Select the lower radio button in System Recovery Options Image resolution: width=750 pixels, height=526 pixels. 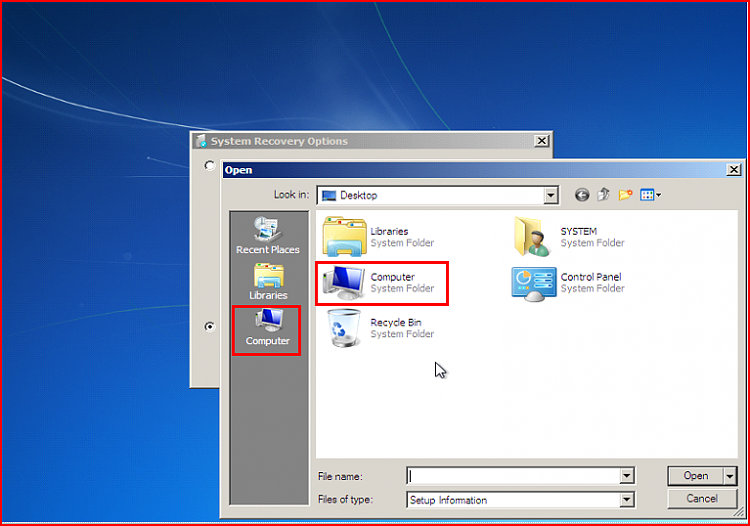tap(210, 327)
